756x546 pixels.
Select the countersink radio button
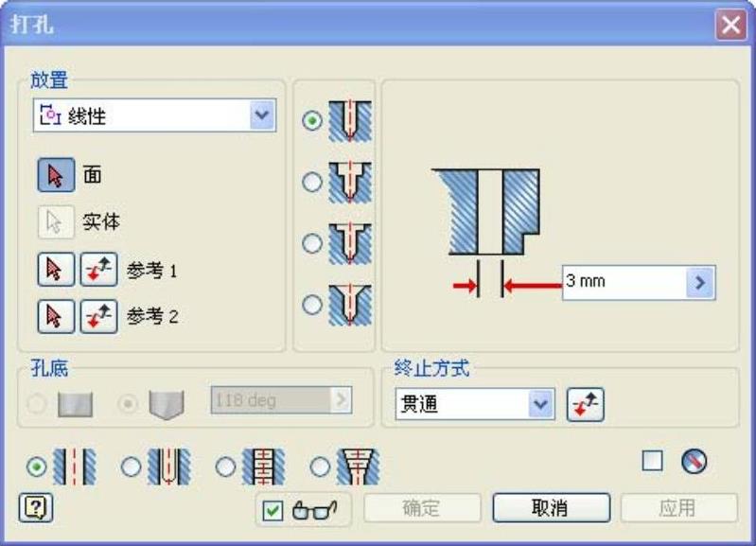pyautogui.click(x=312, y=305)
